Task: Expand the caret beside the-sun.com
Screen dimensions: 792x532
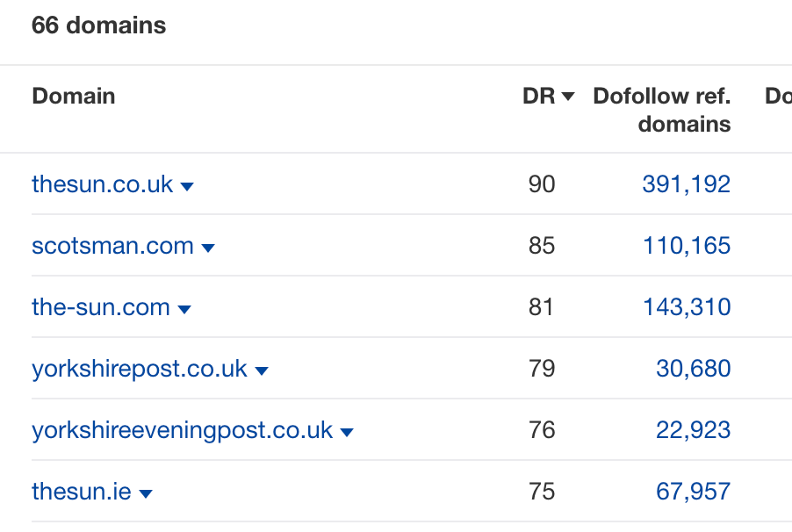Action: (184, 308)
